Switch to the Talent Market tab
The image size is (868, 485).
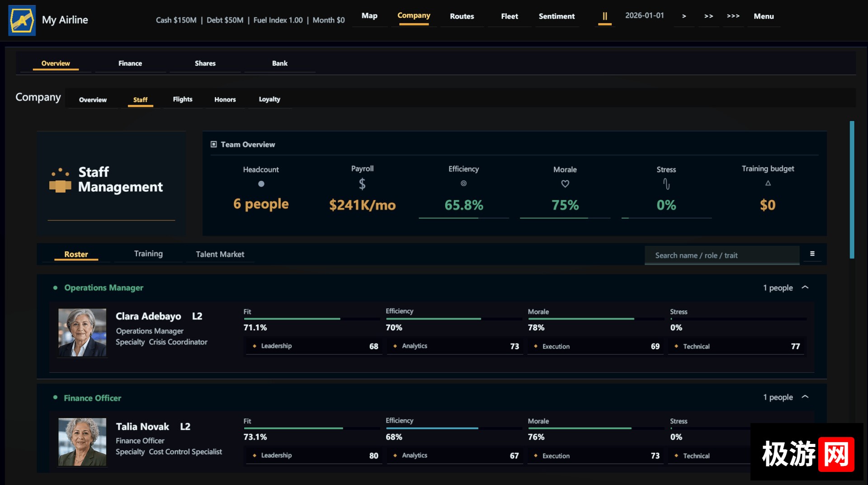pyautogui.click(x=220, y=254)
